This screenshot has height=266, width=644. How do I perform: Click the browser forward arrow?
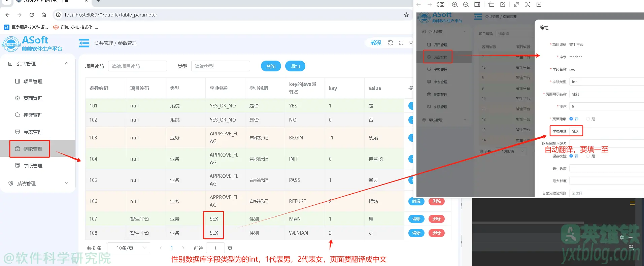pos(20,15)
